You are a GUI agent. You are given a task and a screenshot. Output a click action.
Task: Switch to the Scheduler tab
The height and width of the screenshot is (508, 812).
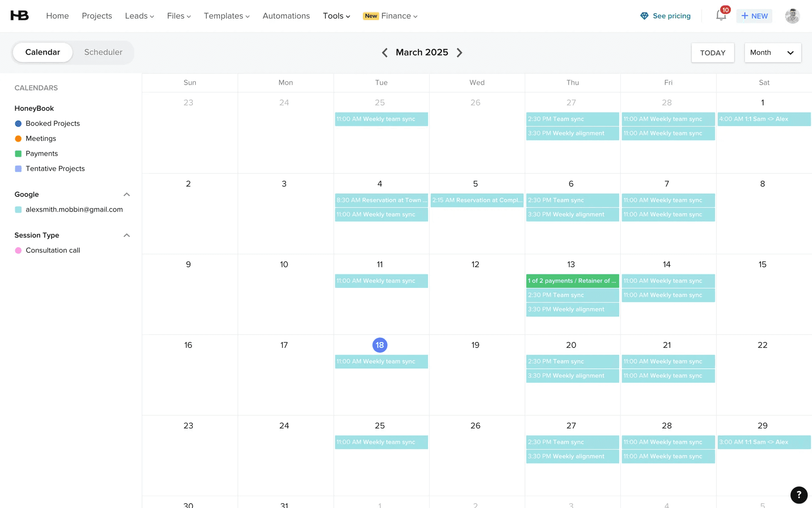click(x=103, y=52)
